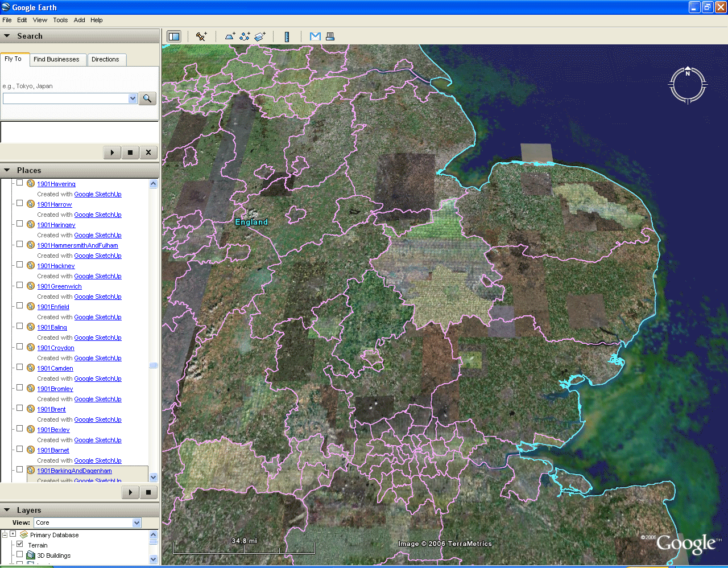This screenshot has width=728, height=568.
Task: Open the 1901Enfield link
Action: click(53, 307)
